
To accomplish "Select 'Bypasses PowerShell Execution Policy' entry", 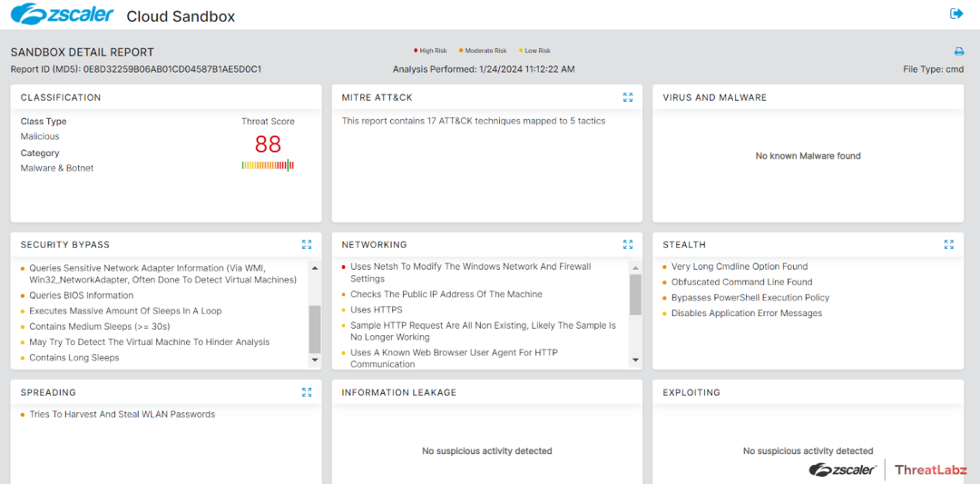I will [750, 298].
